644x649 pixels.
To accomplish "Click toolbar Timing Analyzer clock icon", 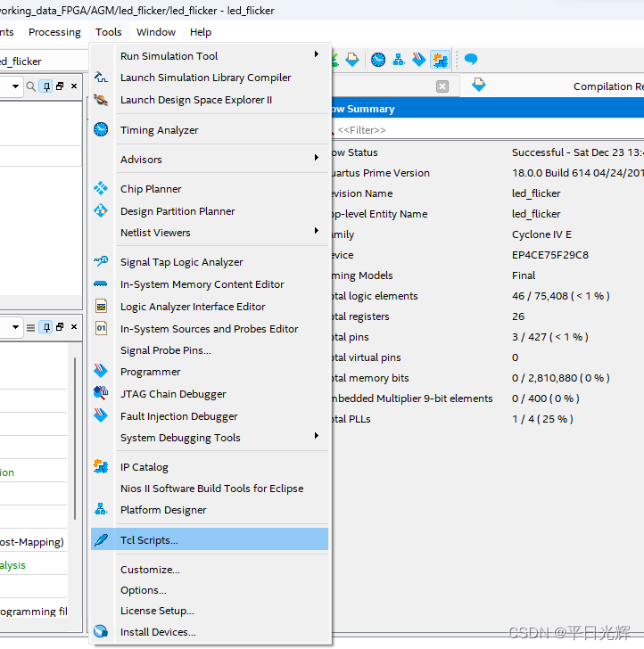I will 378,60.
